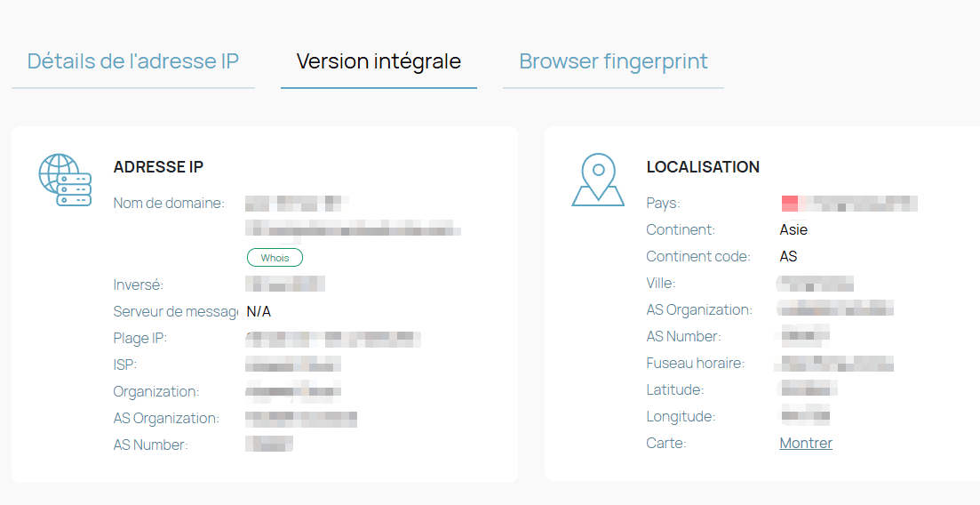Click the location pin map icon
The image size is (980, 505).
click(x=598, y=180)
